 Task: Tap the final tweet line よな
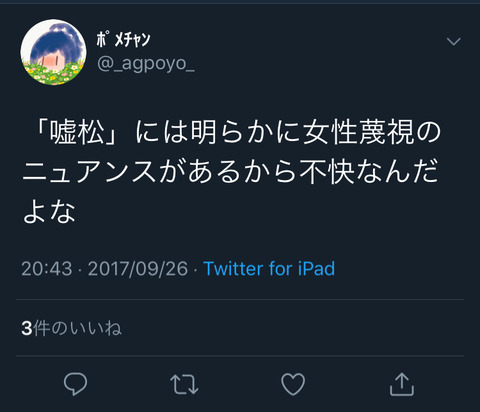tap(49, 212)
